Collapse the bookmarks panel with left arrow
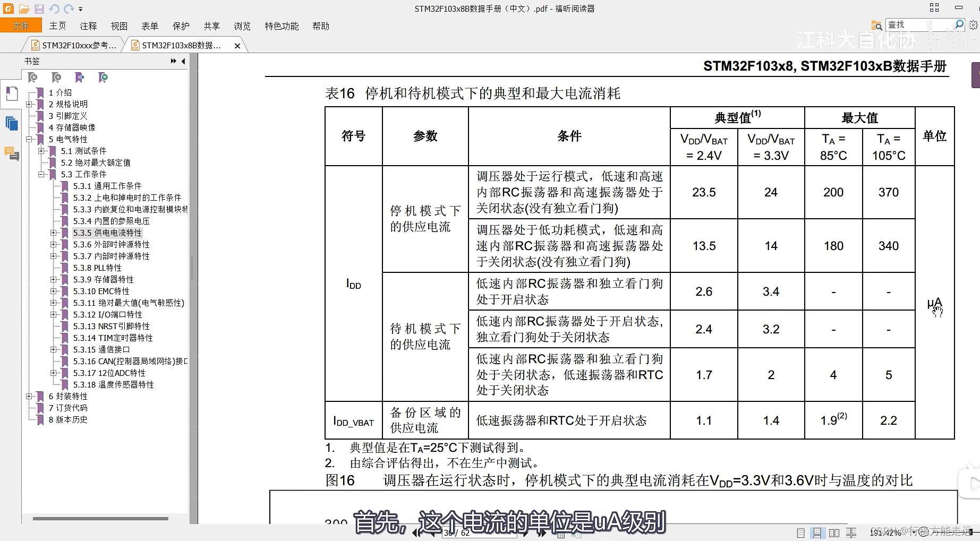The image size is (980, 541). tap(183, 61)
